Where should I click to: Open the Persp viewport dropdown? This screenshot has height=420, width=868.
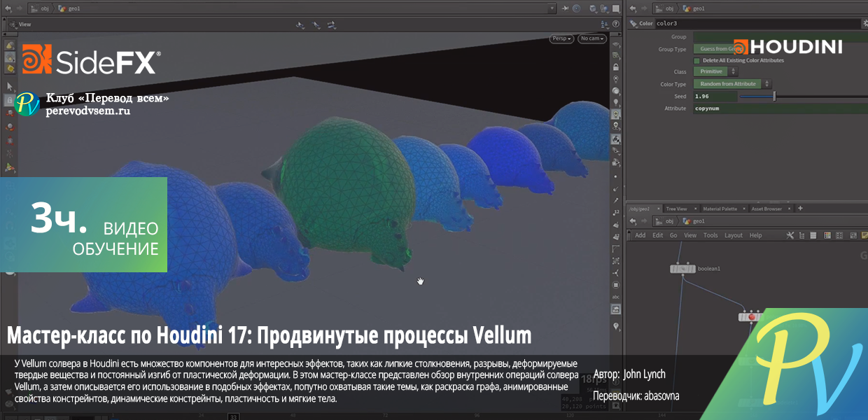point(561,38)
